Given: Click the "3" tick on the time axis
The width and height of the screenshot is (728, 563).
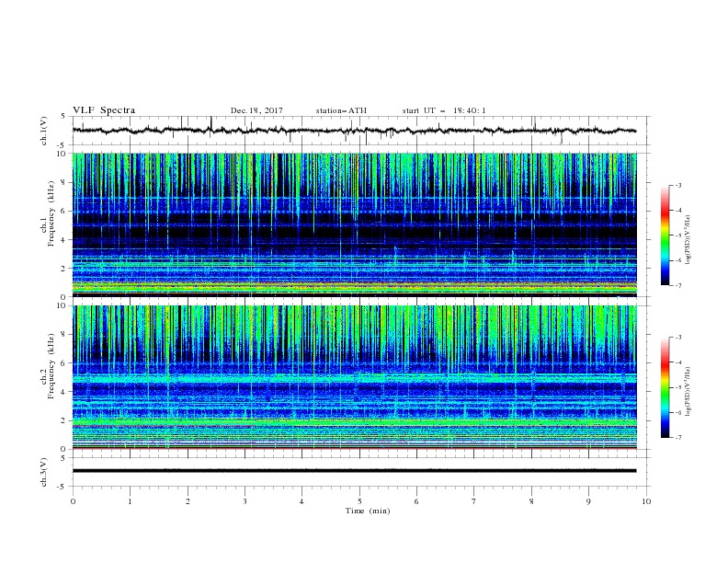Looking at the screenshot, I should click(x=245, y=501).
